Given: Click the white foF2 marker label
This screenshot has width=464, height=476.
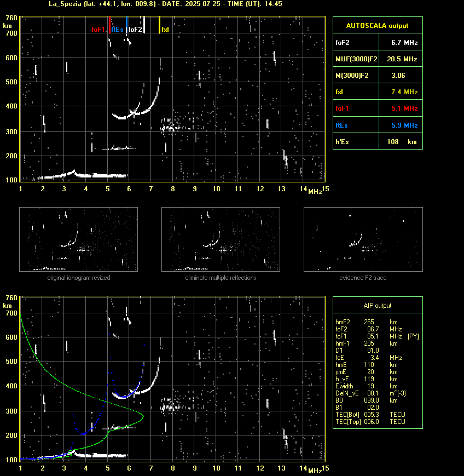Looking at the screenshot, I should 135,30.
